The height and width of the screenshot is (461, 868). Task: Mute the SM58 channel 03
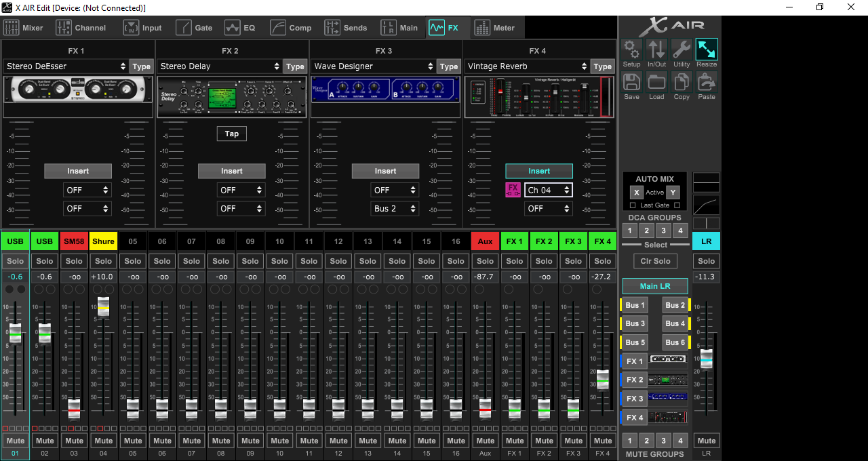coord(74,441)
